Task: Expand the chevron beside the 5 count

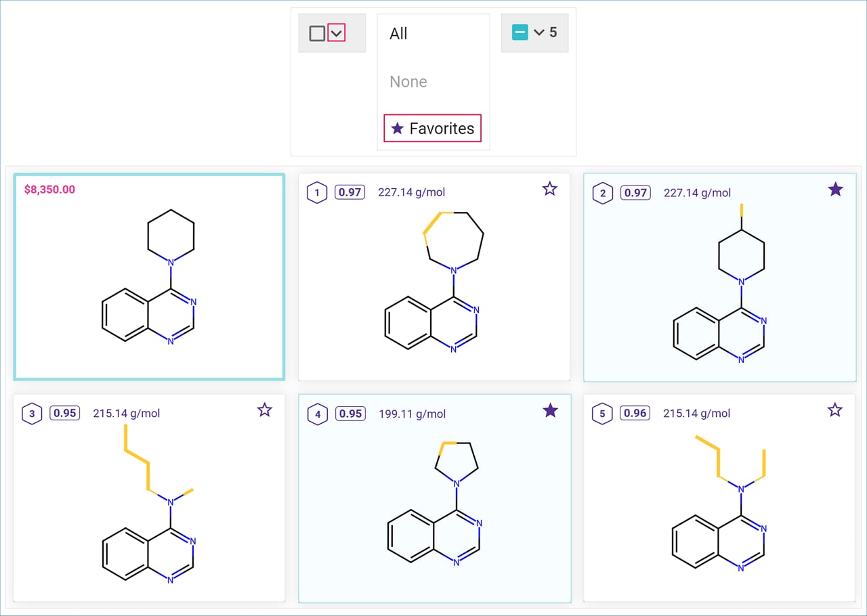Action: coord(539,32)
